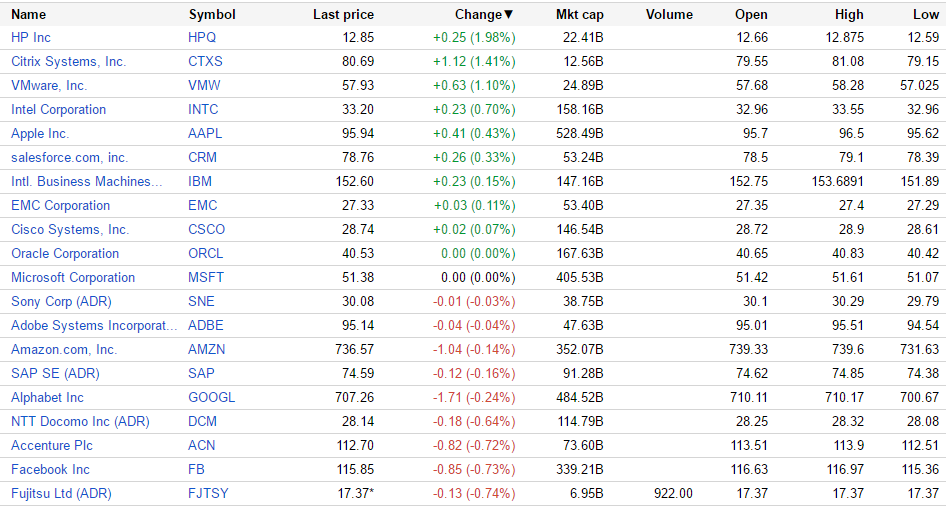Open Oracle Corporation link

click(65, 253)
